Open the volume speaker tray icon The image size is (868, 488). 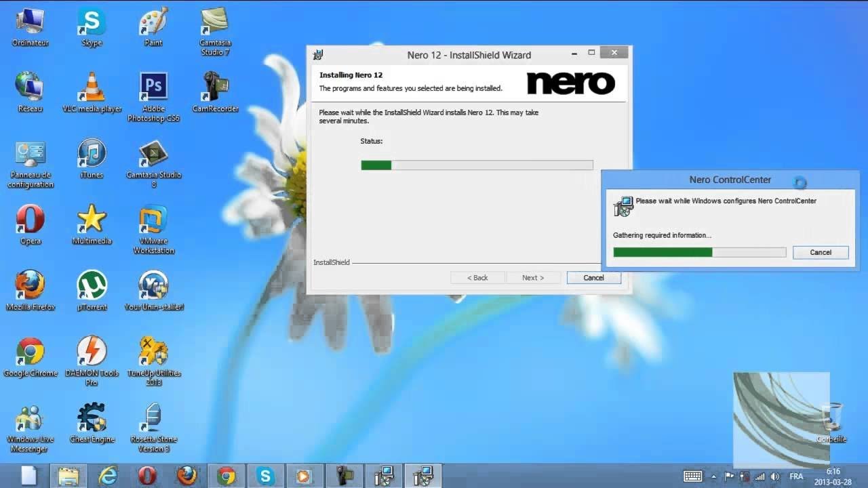point(774,476)
